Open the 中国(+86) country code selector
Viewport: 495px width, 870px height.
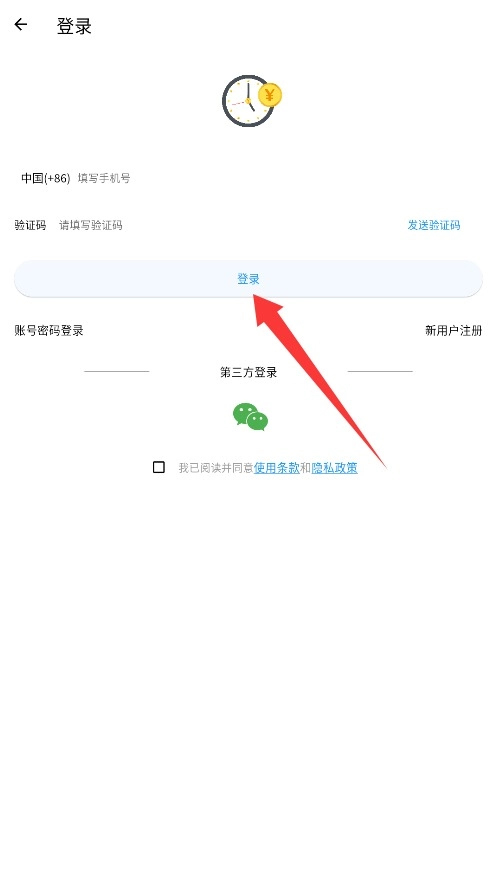(46, 178)
